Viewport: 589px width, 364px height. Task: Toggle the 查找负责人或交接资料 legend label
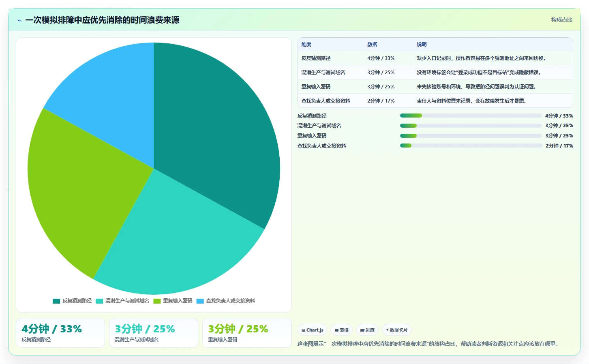coord(230,301)
